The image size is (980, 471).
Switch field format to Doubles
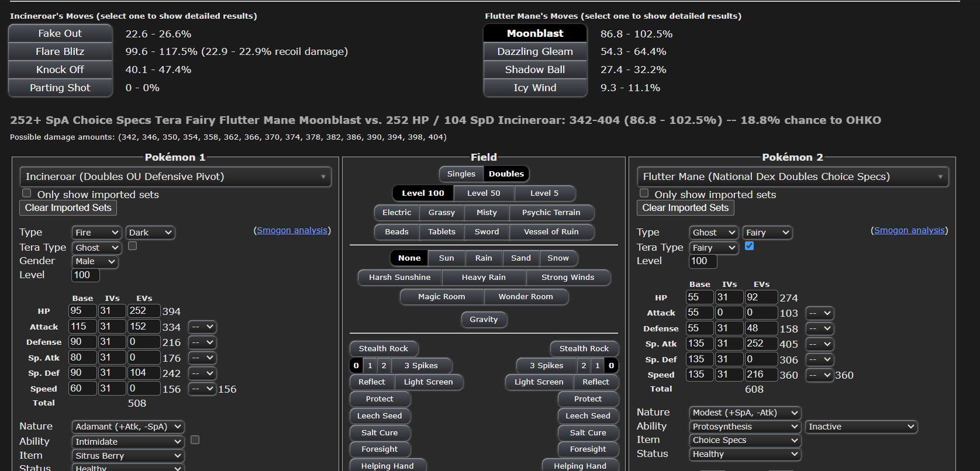(506, 174)
